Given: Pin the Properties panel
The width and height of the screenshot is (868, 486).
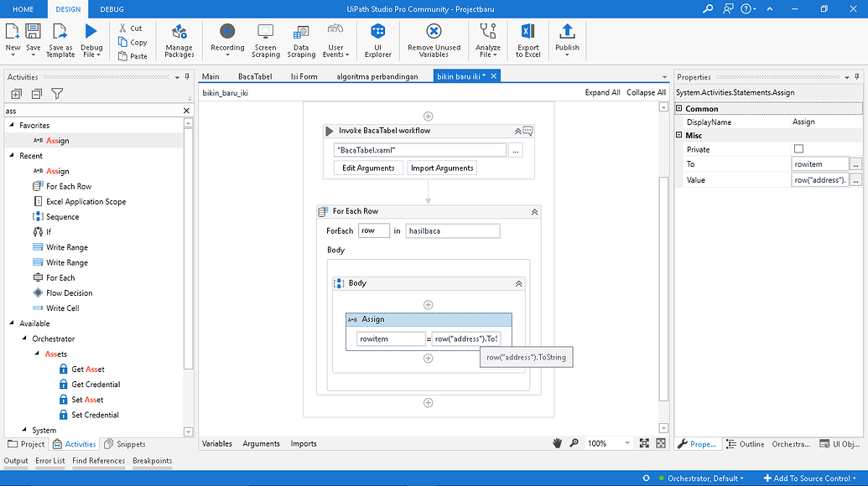Looking at the screenshot, I should 857,77.
